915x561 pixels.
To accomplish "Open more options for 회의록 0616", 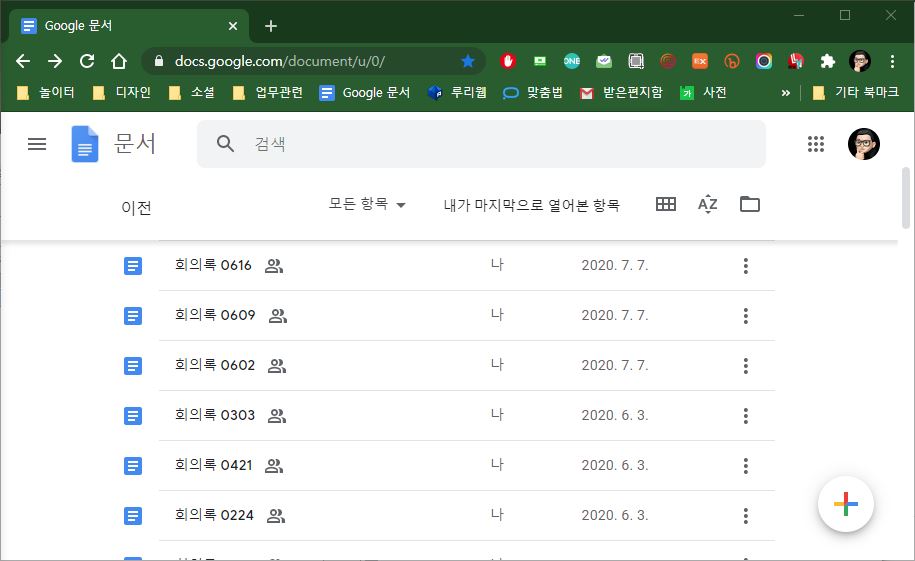I will (746, 266).
